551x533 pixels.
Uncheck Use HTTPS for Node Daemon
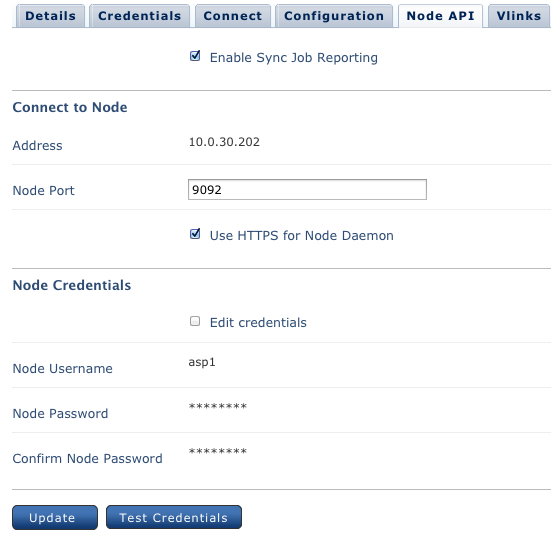point(195,234)
